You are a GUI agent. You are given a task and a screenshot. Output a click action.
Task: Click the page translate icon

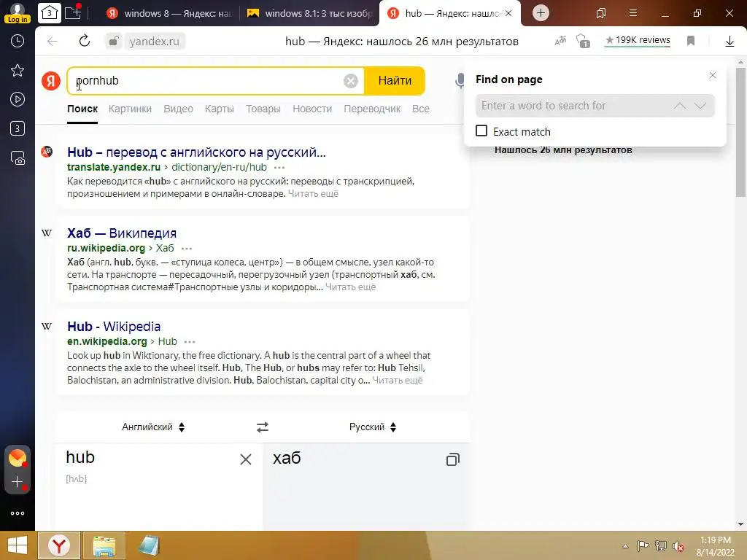(560, 41)
